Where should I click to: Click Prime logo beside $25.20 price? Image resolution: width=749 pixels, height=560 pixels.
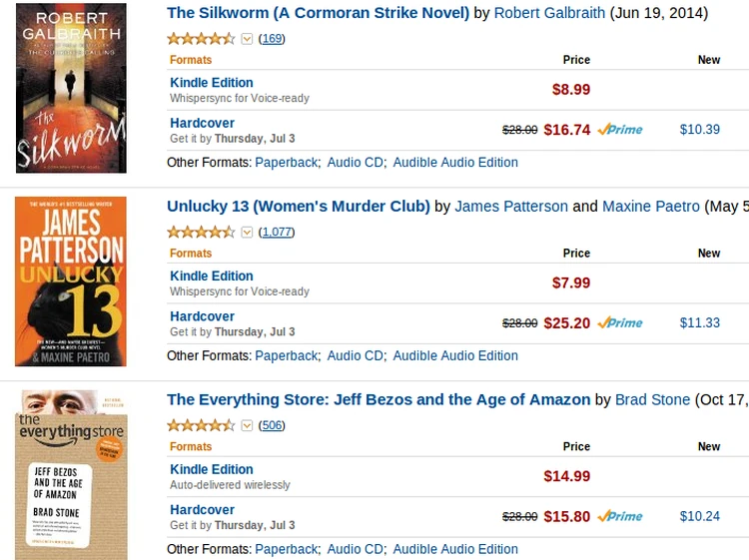(x=620, y=323)
